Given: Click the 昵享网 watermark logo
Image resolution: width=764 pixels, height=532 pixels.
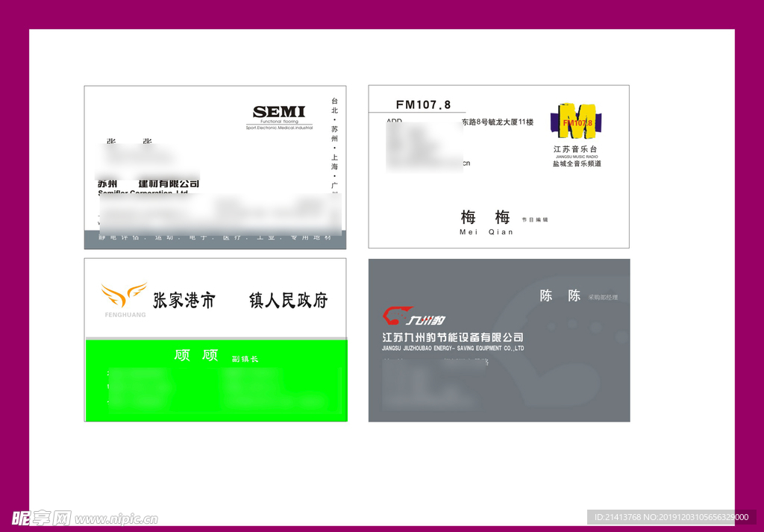Looking at the screenshot, I should pos(42,518).
